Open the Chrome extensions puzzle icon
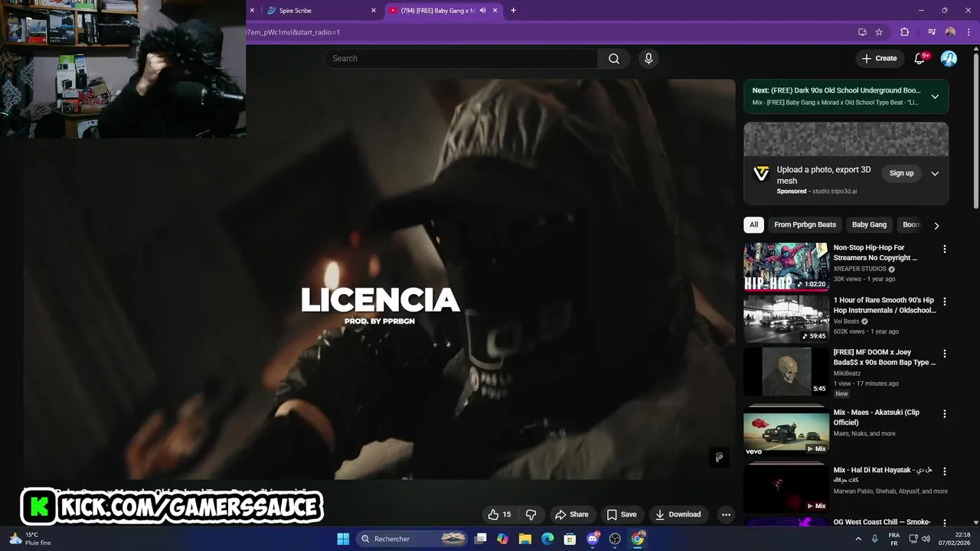 tap(904, 32)
